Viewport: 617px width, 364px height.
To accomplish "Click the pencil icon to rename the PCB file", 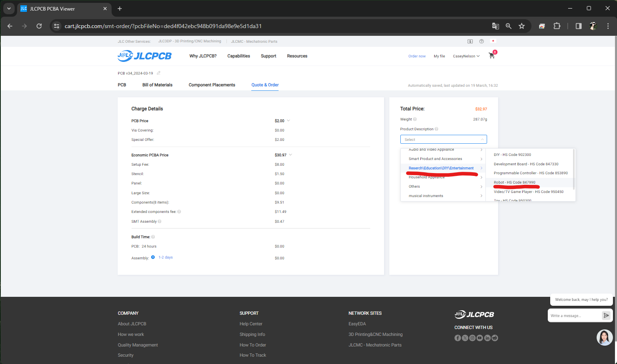I will [158, 73].
